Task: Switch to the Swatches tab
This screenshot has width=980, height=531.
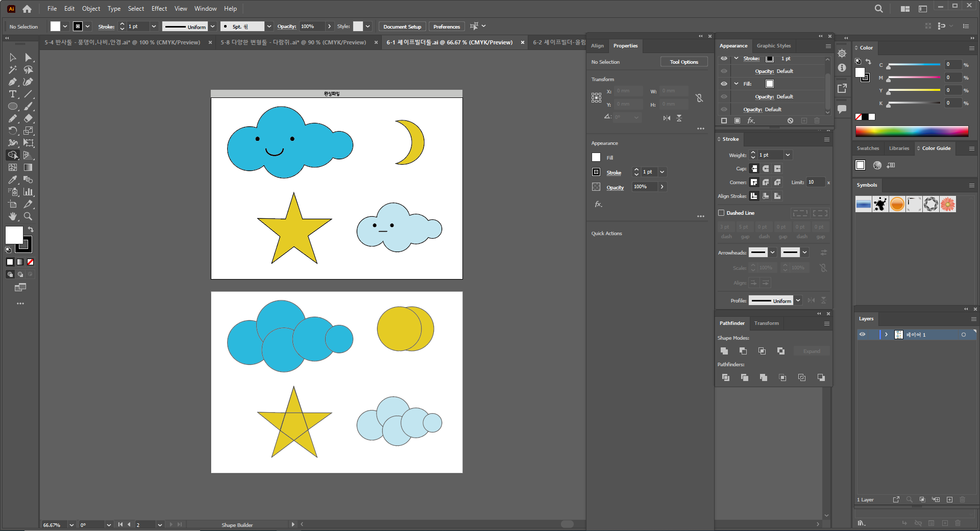Action: coord(868,148)
